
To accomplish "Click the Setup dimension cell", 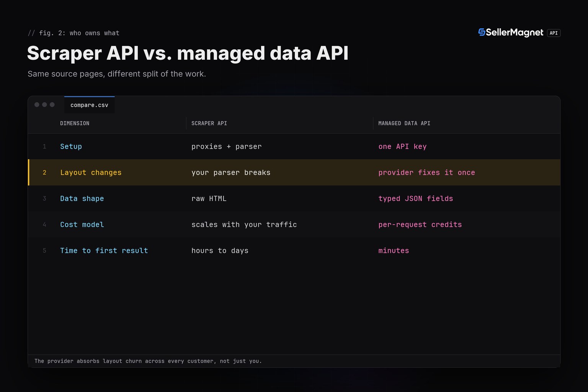I will coord(71,146).
